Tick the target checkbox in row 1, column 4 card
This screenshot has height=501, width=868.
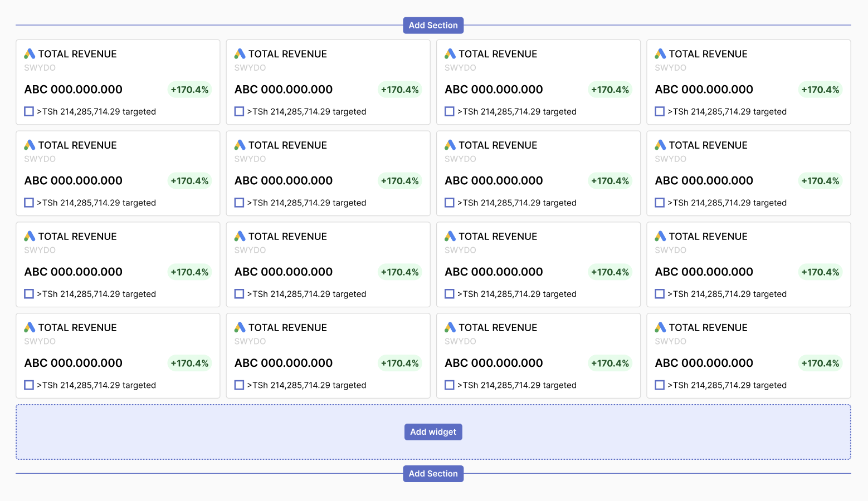pos(660,111)
